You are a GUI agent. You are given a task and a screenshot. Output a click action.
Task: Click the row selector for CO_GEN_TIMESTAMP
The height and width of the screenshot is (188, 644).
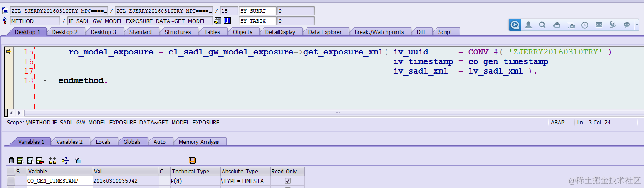click(x=10, y=181)
